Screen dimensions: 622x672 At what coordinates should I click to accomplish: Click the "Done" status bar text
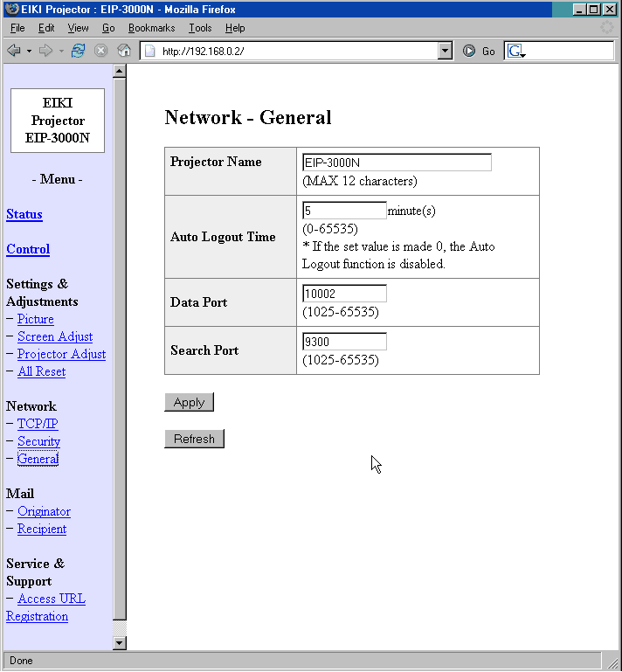tap(21, 661)
